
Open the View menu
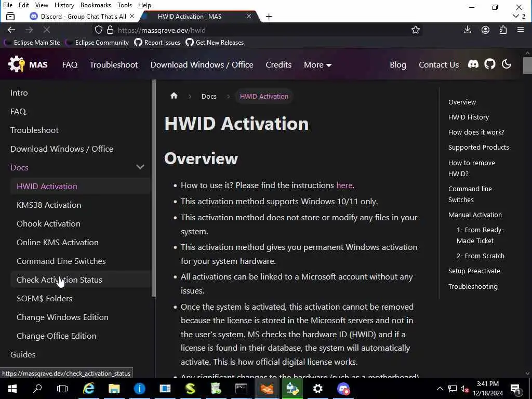pyautogui.click(x=42, y=5)
